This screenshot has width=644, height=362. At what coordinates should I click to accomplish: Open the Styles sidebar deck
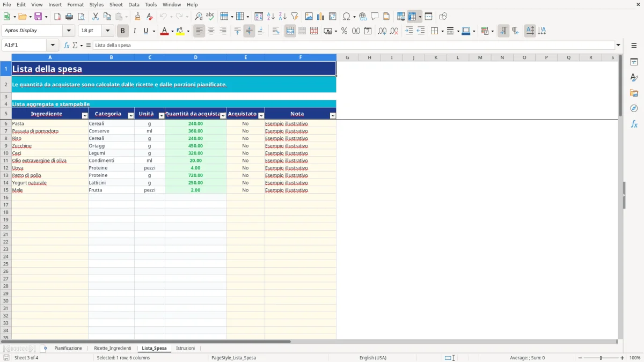(634, 78)
